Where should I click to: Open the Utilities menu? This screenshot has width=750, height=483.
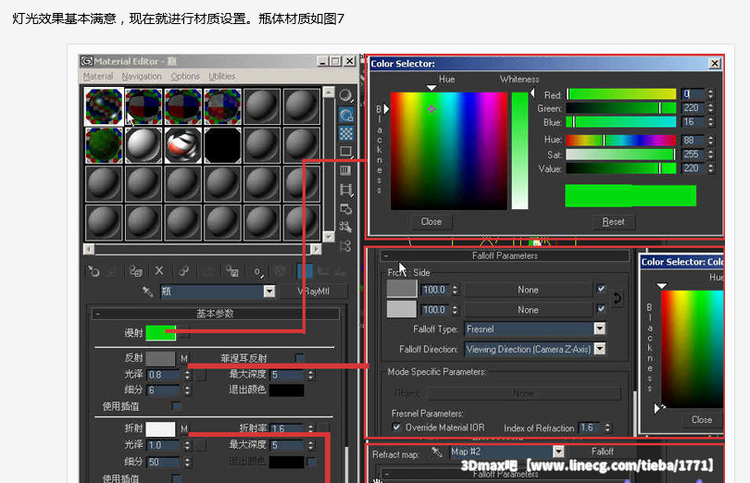(222, 76)
